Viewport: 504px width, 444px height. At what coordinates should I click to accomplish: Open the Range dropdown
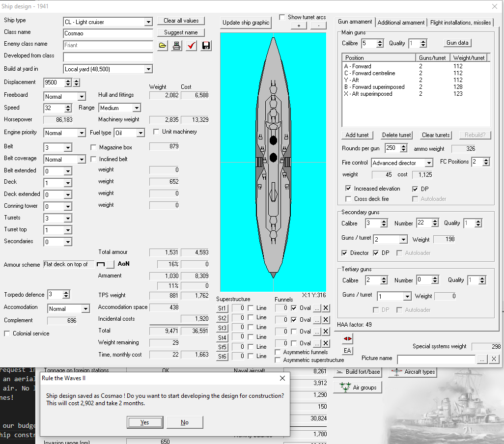point(137,108)
